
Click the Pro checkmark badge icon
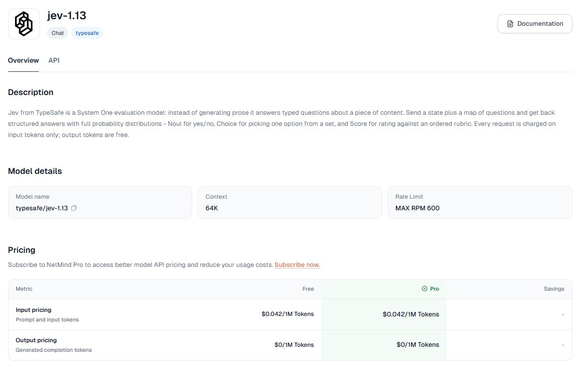[x=425, y=289]
